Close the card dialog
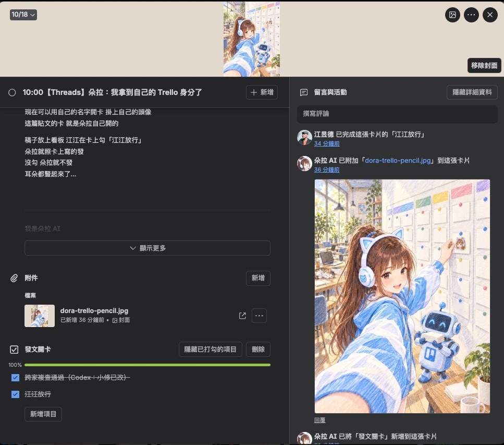 (490, 15)
